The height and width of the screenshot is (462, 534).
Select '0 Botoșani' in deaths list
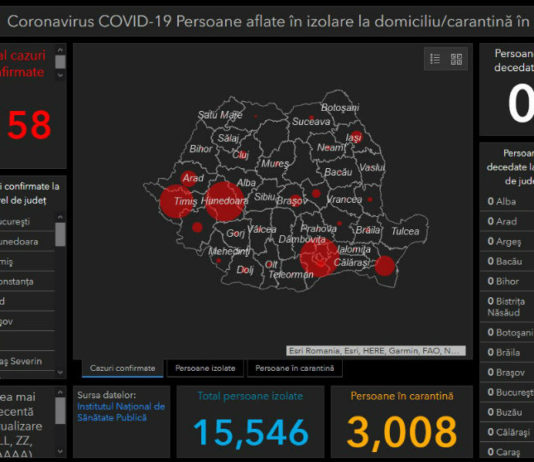[x=507, y=332]
